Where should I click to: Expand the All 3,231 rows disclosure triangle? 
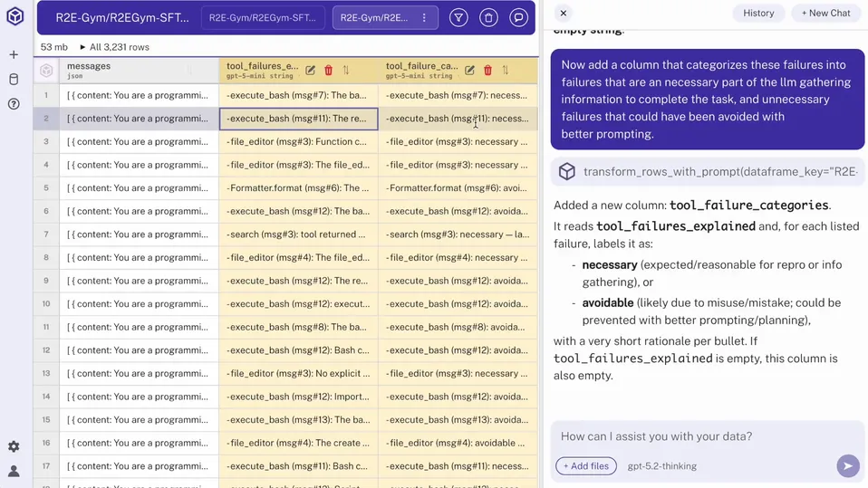click(83, 47)
